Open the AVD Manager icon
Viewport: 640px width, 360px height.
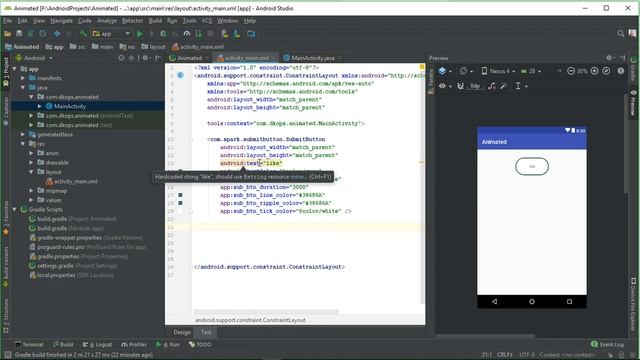224,34
